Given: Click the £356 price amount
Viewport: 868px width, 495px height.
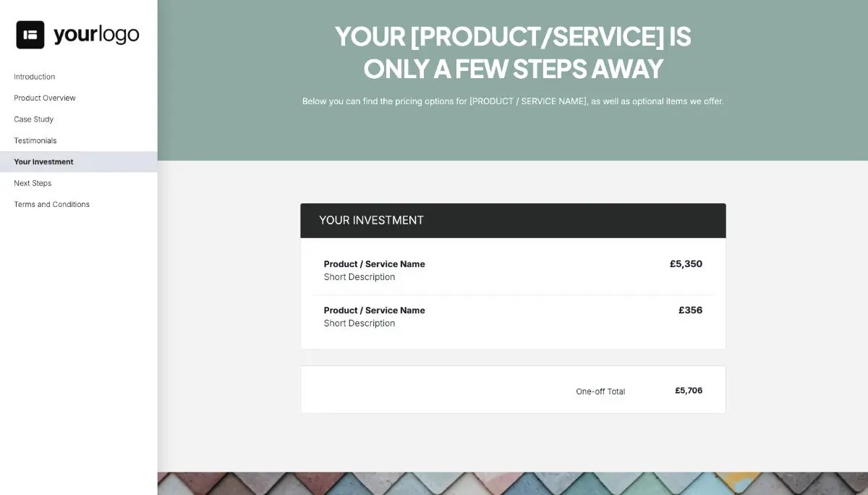Looking at the screenshot, I should [690, 310].
